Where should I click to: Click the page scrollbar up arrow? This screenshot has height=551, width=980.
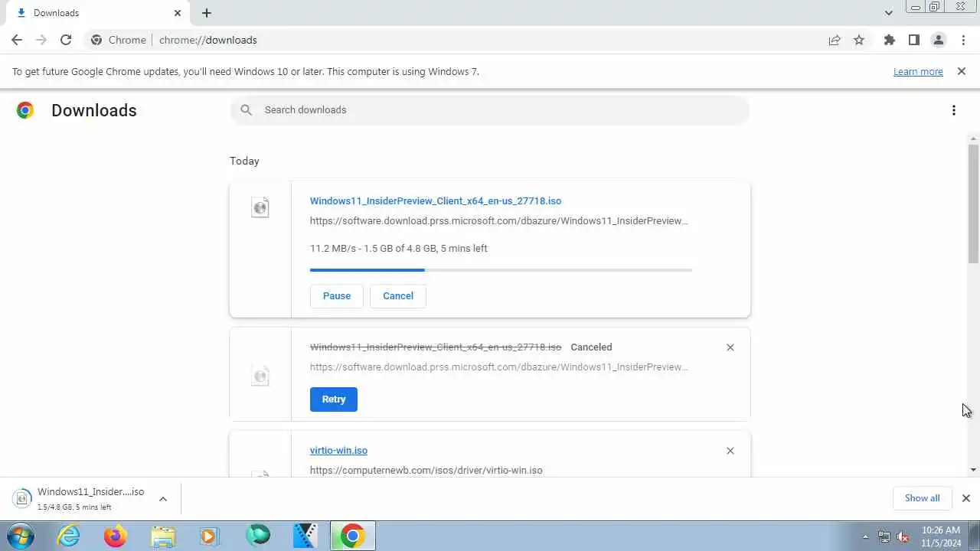[x=973, y=139]
